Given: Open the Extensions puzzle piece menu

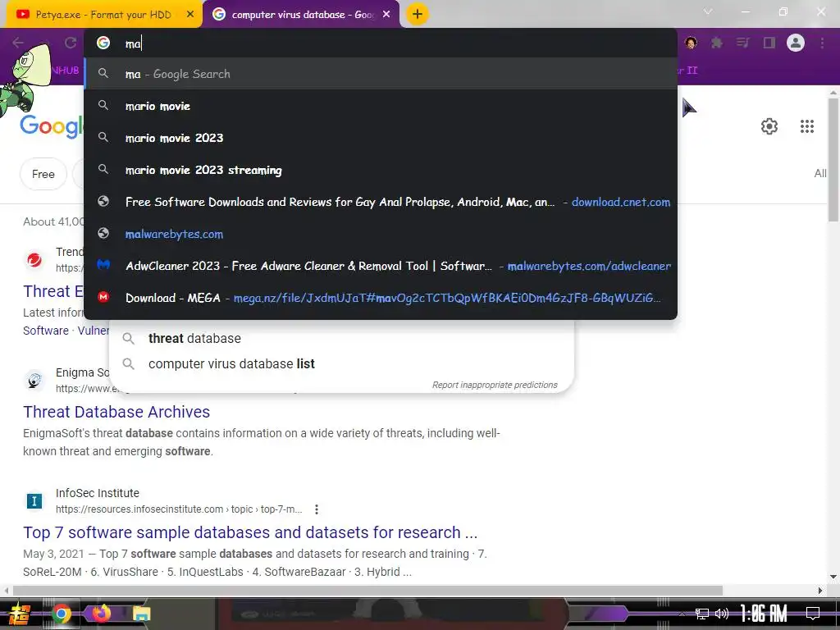Looking at the screenshot, I should 717,43.
